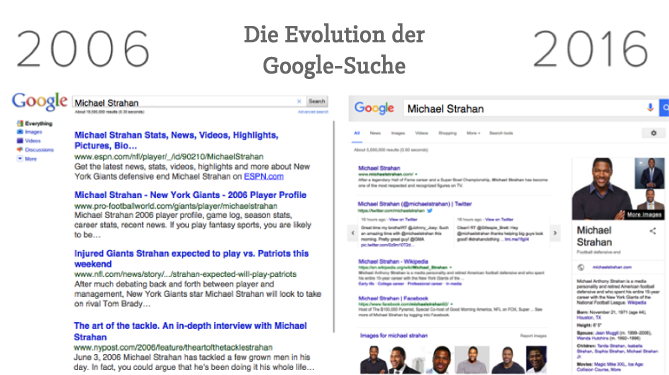Screen dimensions: 669x375
Task: Open Search tools in the 2016 results
Action: 501,133
